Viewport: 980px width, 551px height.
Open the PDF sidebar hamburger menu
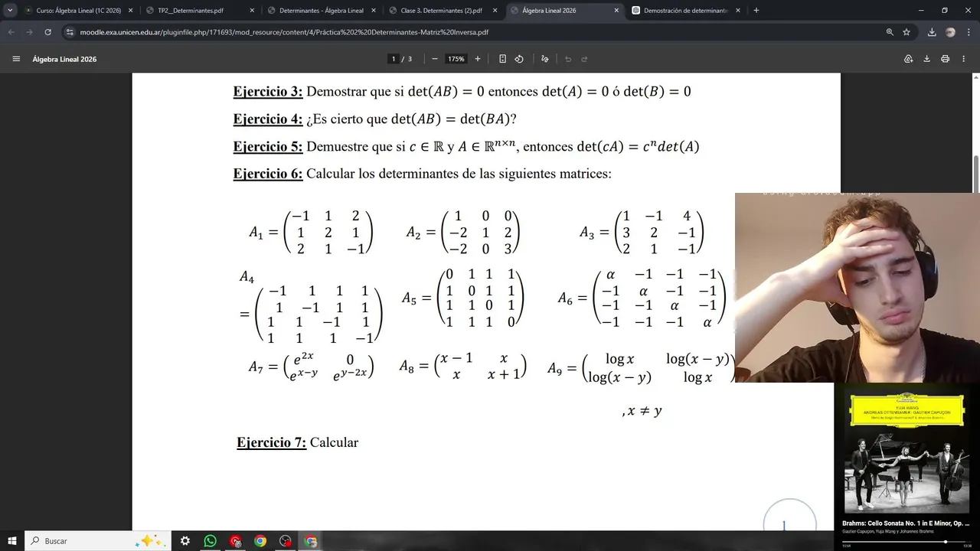(x=16, y=59)
